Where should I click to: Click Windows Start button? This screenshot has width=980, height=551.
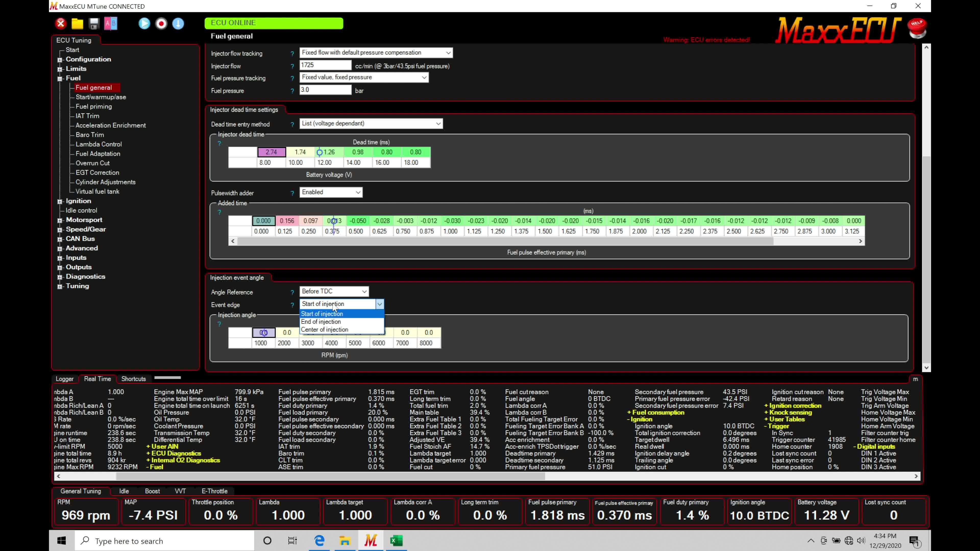coord(62,540)
